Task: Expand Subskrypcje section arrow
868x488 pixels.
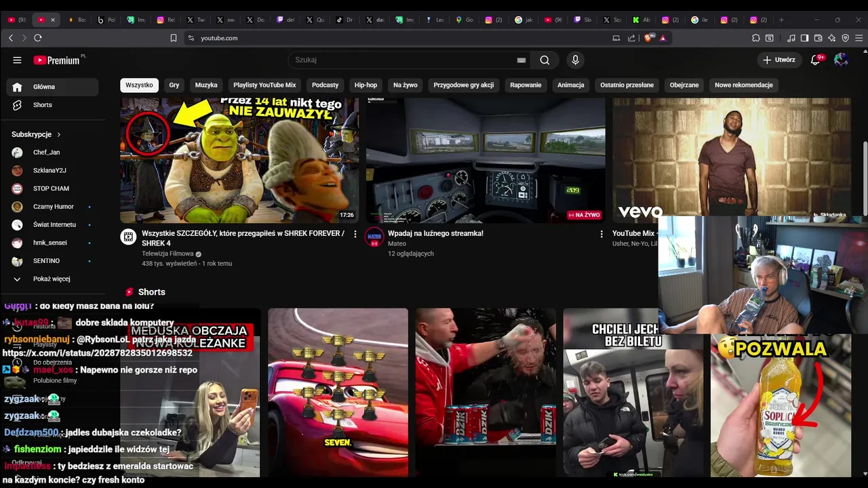Action: pos(59,134)
